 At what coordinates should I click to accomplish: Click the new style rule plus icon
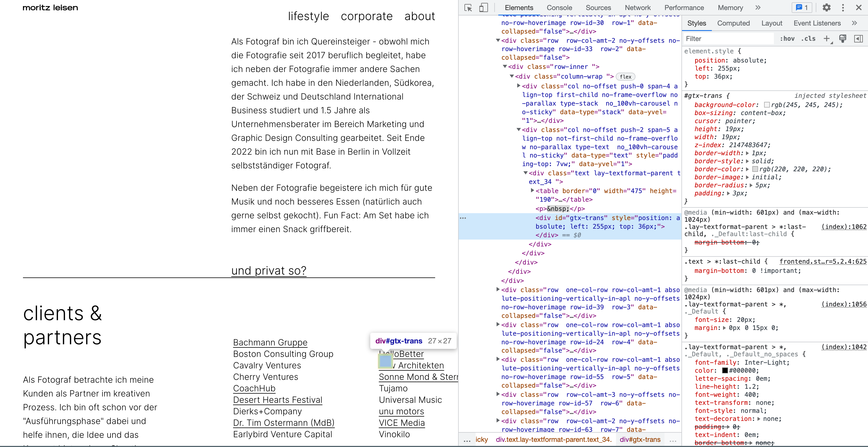[x=826, y=39]
